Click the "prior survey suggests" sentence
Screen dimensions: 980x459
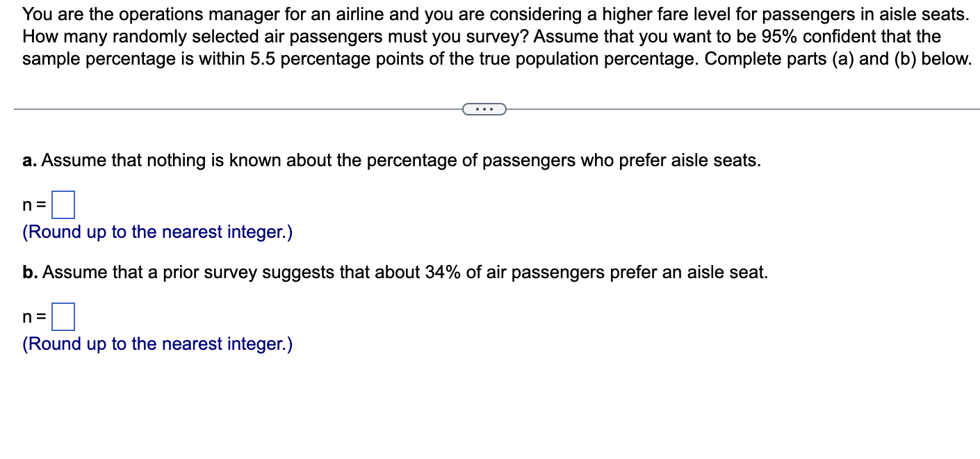405,273
